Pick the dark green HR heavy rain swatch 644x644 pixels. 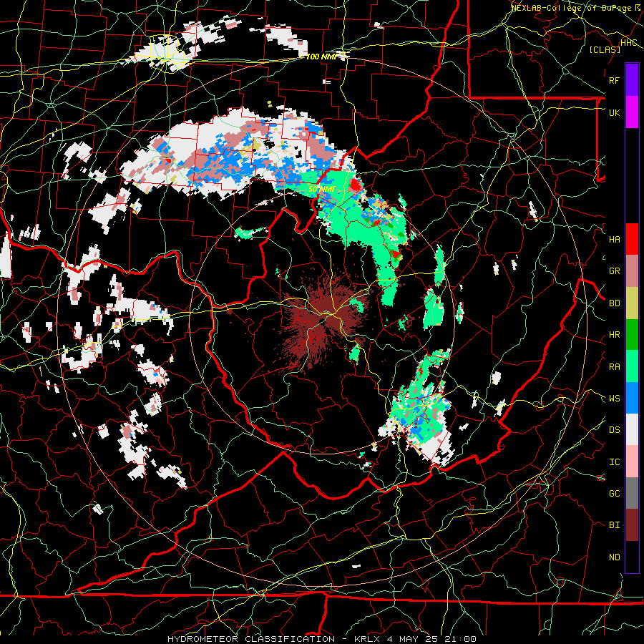[632, 334]
